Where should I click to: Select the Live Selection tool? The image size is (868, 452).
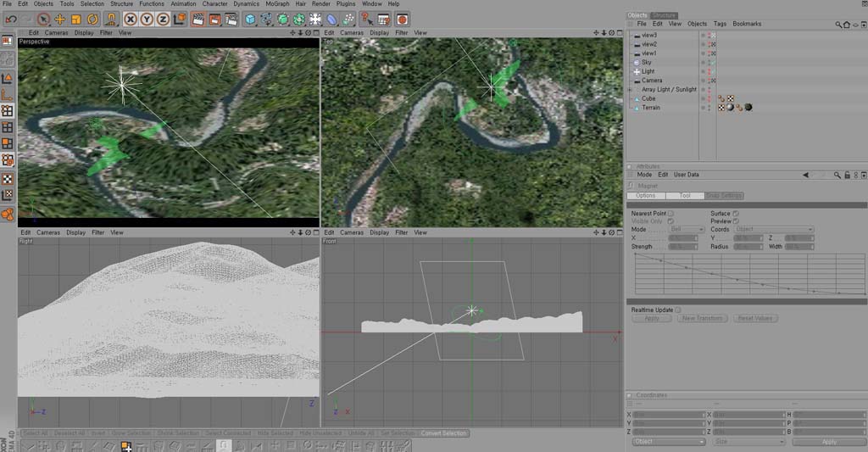click(x=43, y=20)
